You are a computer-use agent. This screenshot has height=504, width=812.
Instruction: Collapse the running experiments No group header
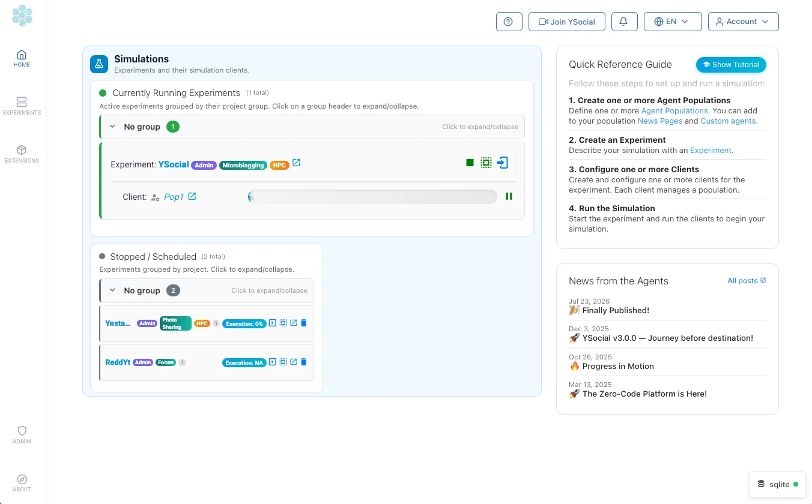tap(312, 127)
